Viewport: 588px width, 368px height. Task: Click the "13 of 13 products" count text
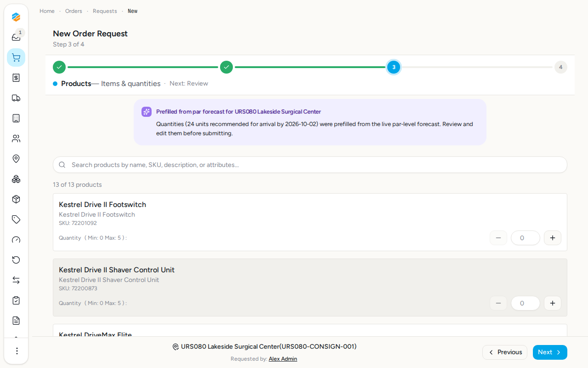pyautogui.click(x=77, y=184)
